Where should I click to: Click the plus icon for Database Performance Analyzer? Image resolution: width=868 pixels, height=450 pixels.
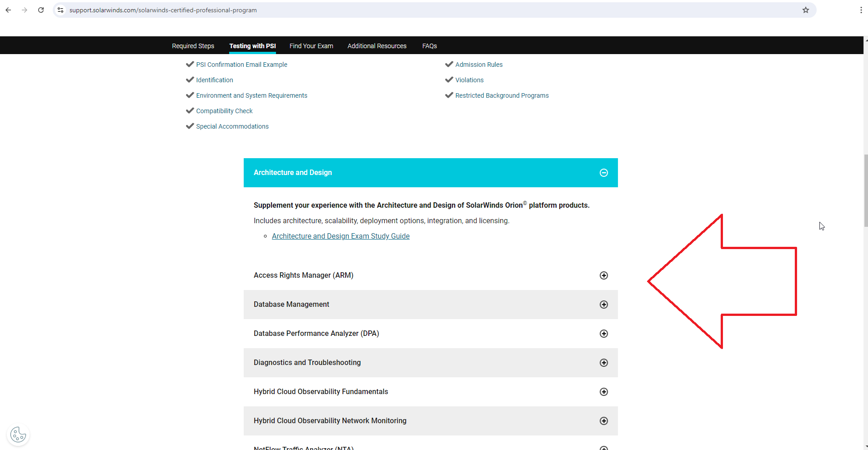pos(604,334)
